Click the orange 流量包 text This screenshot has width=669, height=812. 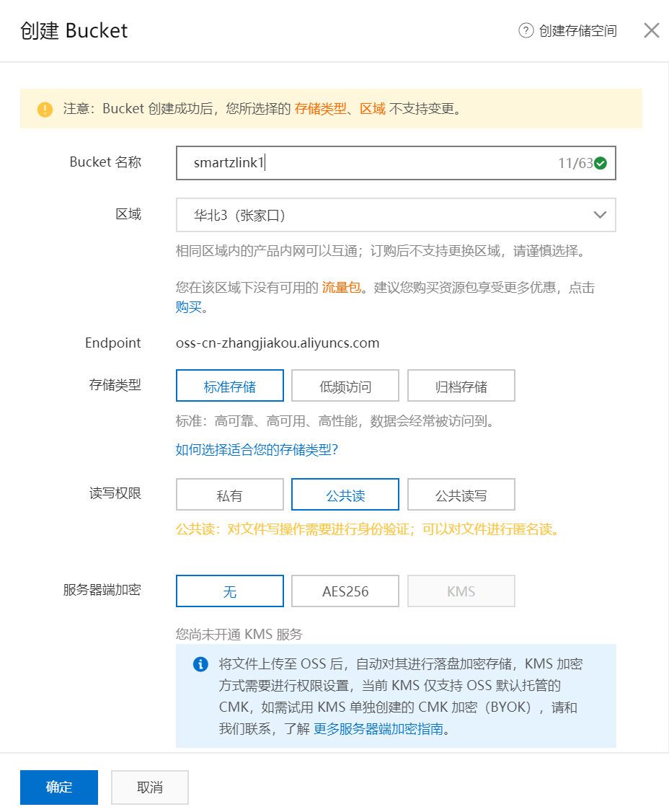tap(341, 288)
